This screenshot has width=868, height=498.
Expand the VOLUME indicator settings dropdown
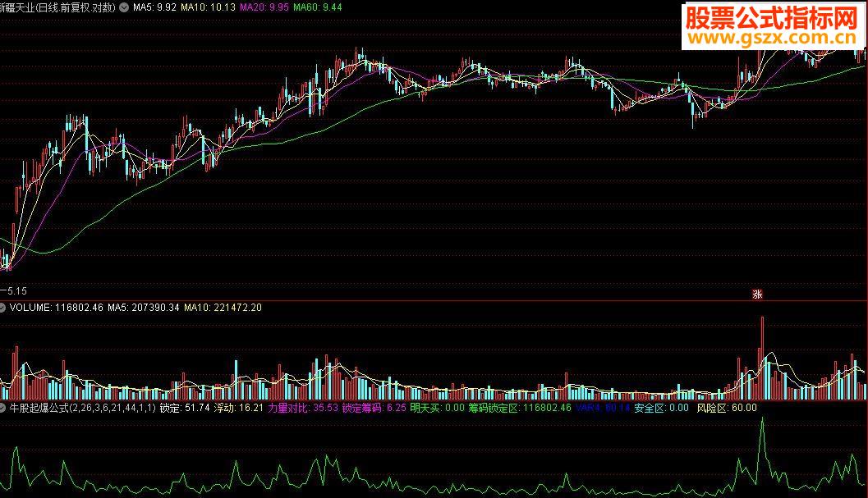[x=2, y=307]
